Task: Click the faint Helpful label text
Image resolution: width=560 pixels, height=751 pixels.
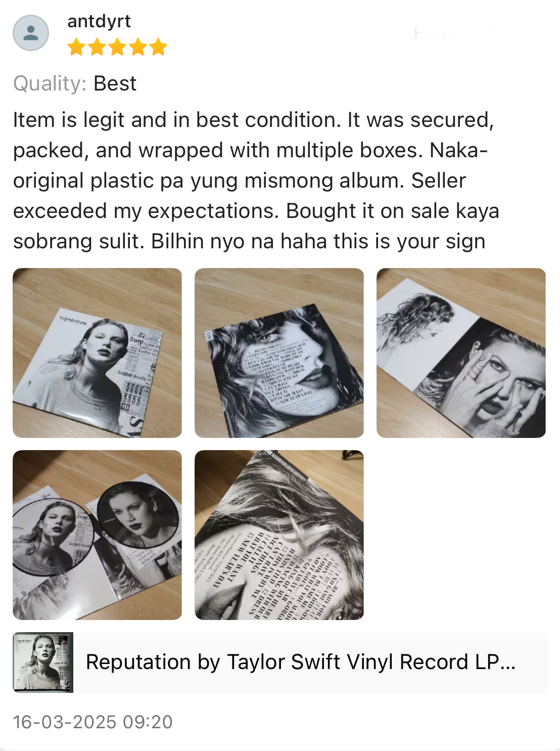Action: pos(444,33)
